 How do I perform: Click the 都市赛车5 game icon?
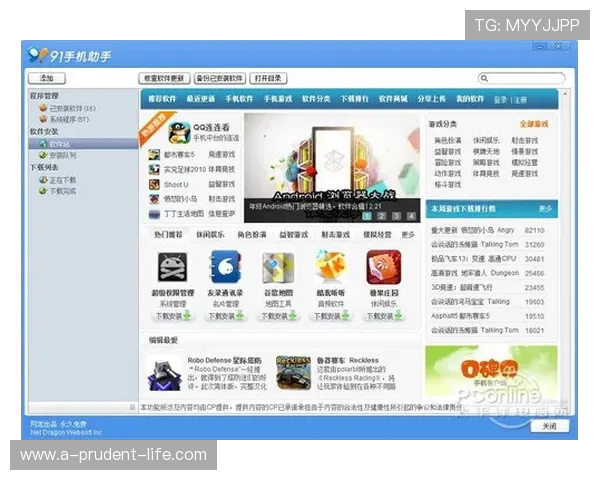[155, 155]
